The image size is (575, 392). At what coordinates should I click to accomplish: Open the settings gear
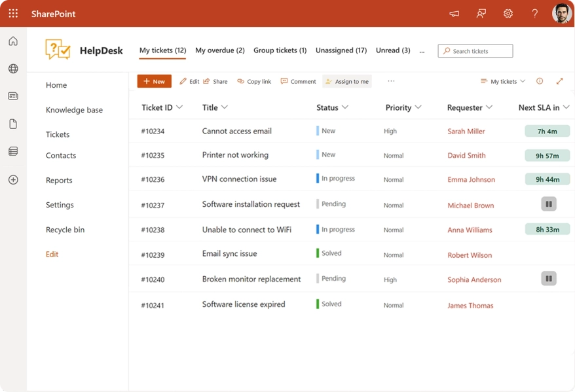(x=508, y=13)
